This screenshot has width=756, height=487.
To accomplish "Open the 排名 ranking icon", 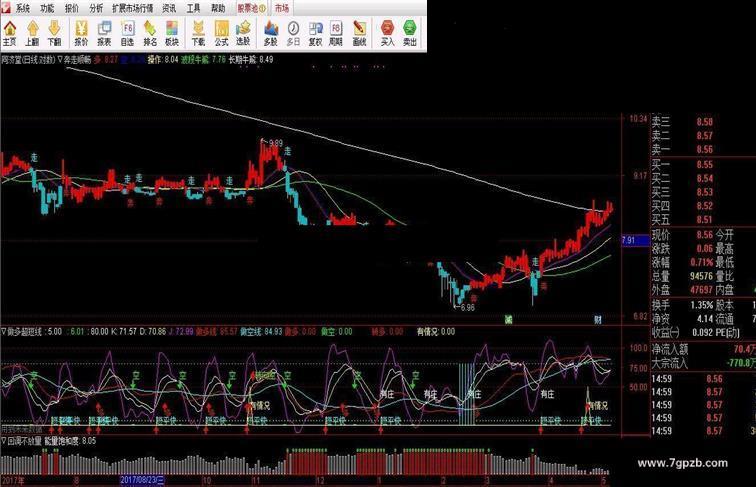I will (x=150, y=33).
